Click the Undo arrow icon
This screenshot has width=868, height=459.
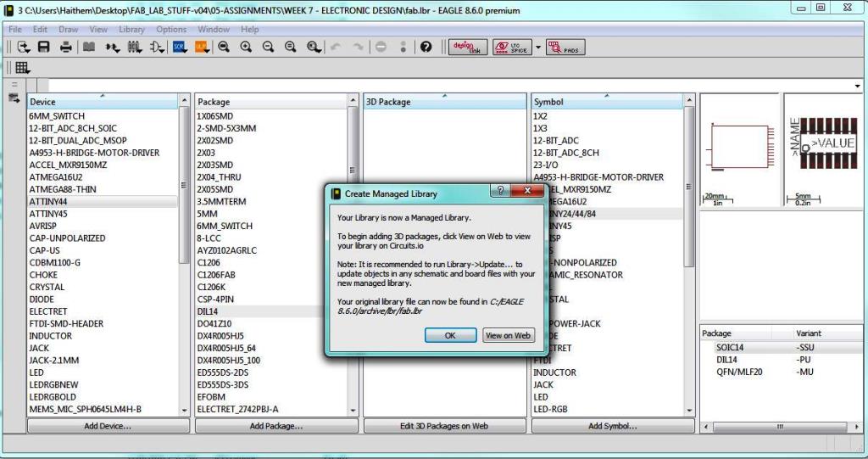(335, 48)
